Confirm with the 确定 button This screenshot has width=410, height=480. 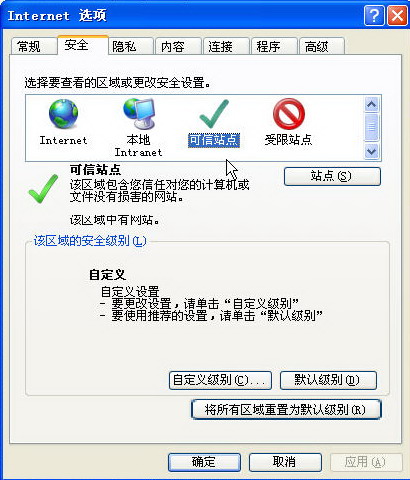[204, 462]
